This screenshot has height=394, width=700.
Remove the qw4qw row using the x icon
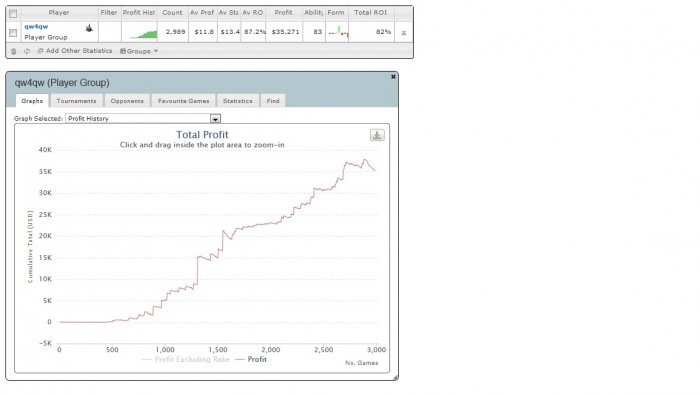[404, 33]
